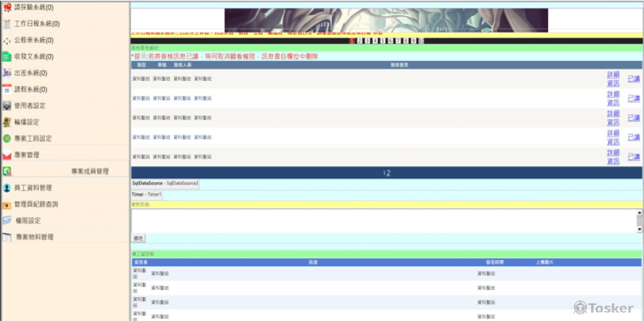The width and height of the screenshot is (644, 321).
Task: Click the green 收發文系統 document icon
Action: pos(7,57)
